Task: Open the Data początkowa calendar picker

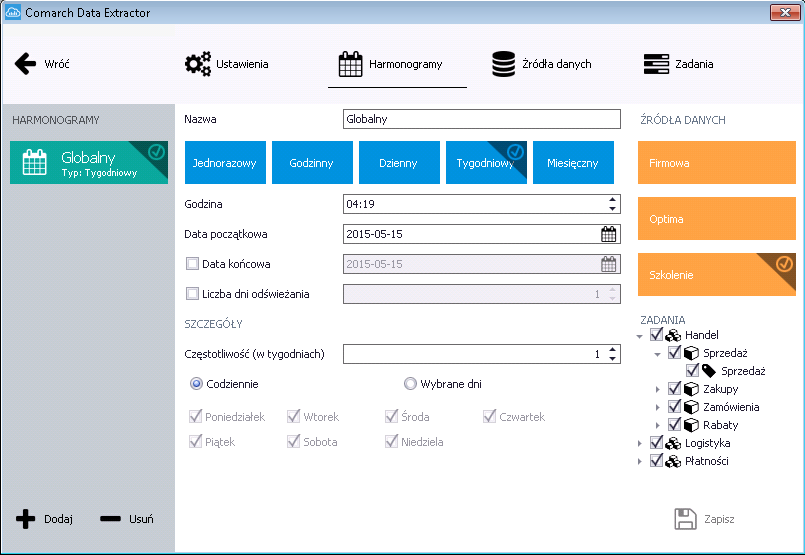Action: pyautogui.click(x=608, y=234)
